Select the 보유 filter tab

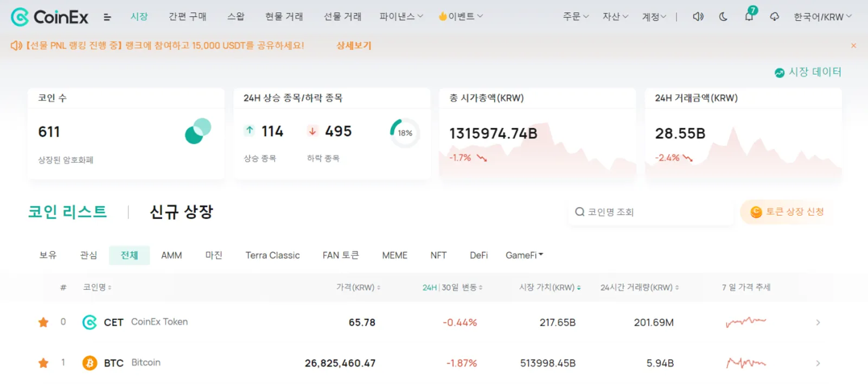coord(48,255)
